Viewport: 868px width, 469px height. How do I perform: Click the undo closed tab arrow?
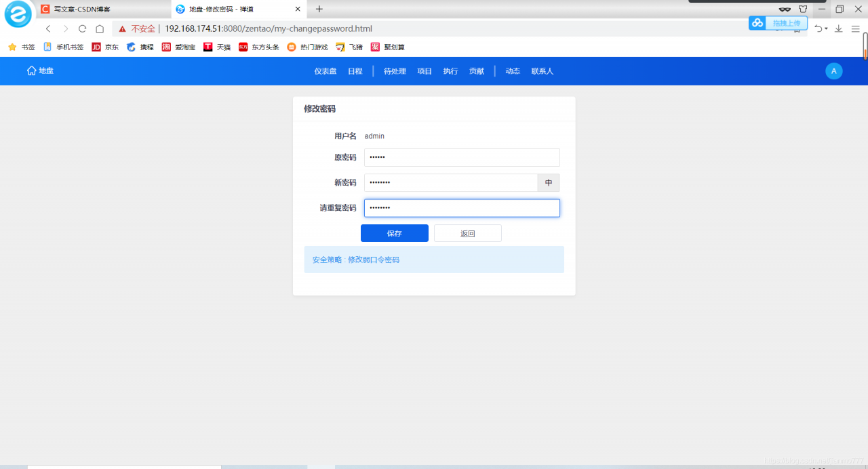818,28
